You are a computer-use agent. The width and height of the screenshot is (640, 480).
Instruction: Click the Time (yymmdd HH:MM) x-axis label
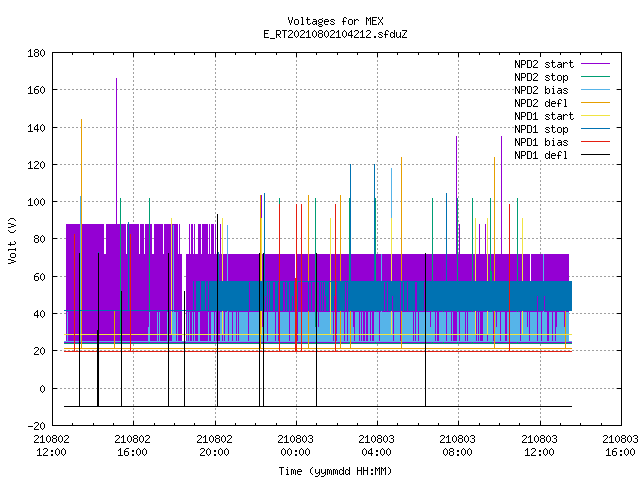pos(335,471)
